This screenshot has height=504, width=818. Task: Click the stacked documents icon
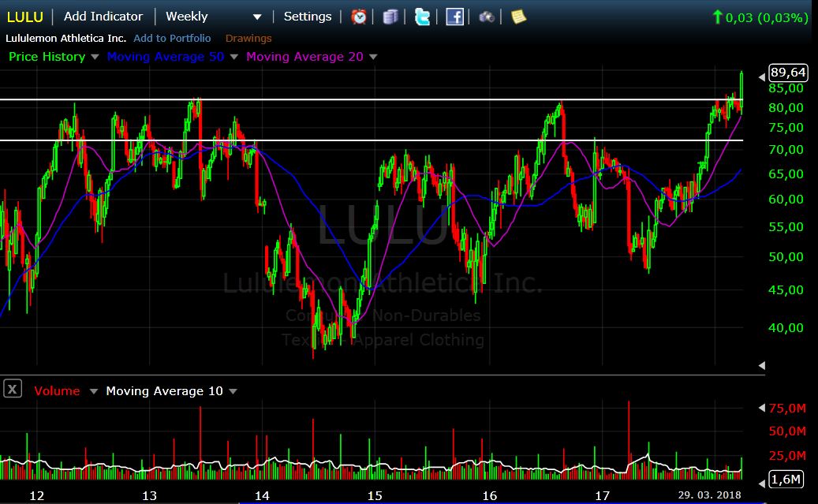(390, 17)
